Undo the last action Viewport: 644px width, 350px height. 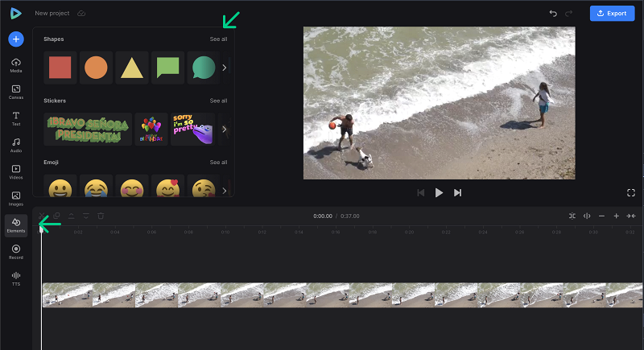click(553, 13)
